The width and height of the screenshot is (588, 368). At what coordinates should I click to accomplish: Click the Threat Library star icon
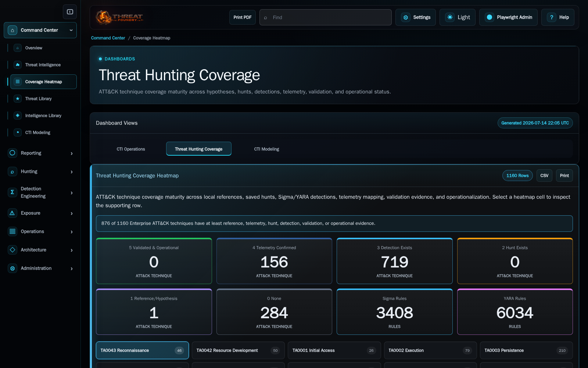[18, 99]
